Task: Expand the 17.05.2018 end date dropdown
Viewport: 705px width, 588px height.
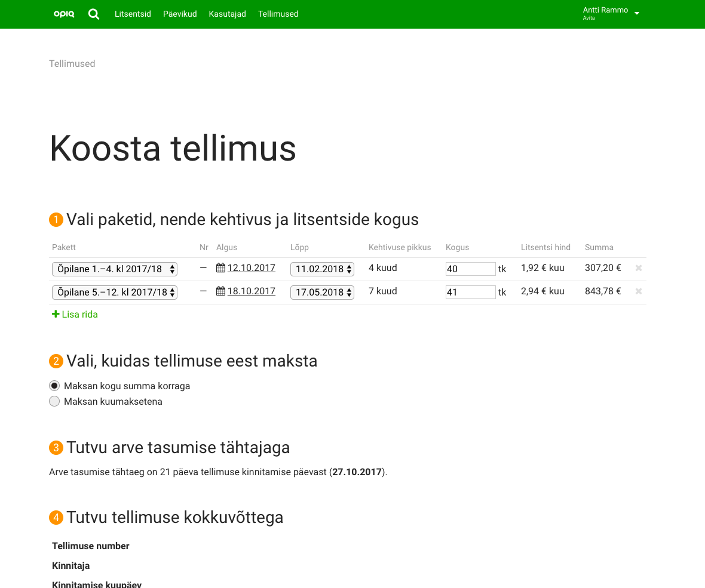Action: (x=322, y=293)
